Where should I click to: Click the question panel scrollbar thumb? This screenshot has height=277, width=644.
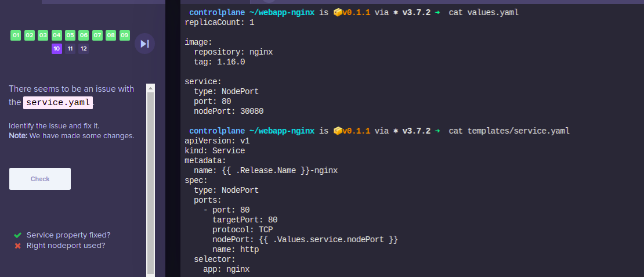[150, 174]
